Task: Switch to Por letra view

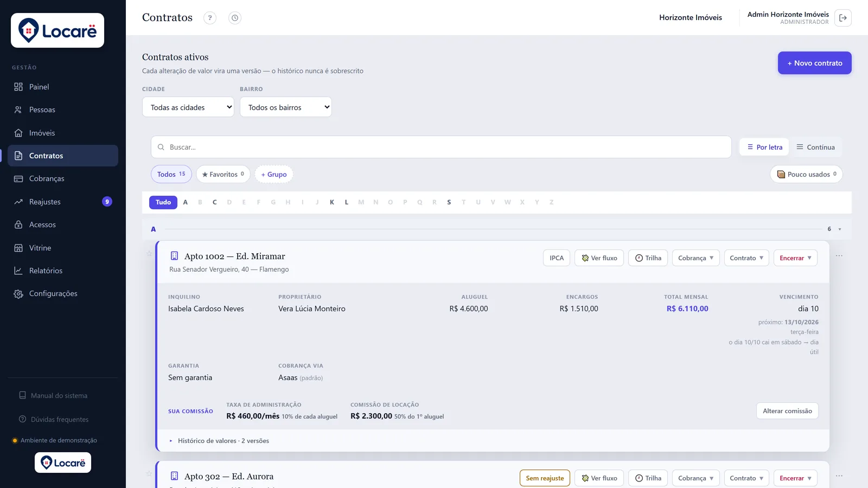Action: coord(764,147)
